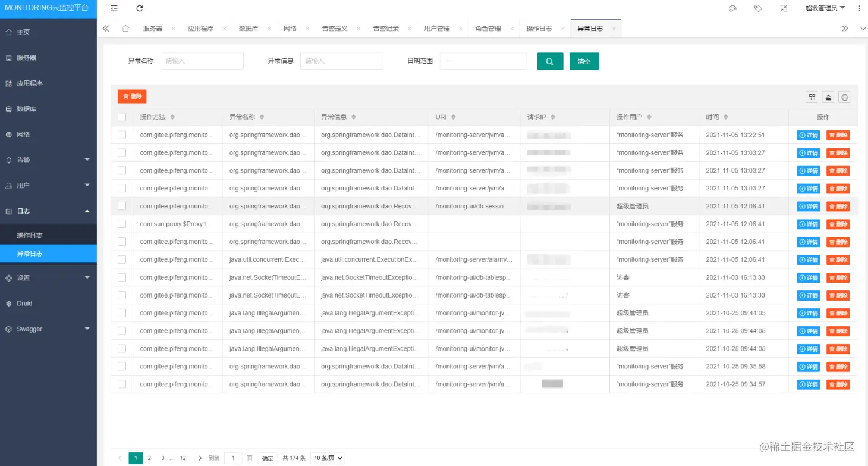Sort by URI column arrows
The width and height of the screenshot is (868, 466).
455,117
